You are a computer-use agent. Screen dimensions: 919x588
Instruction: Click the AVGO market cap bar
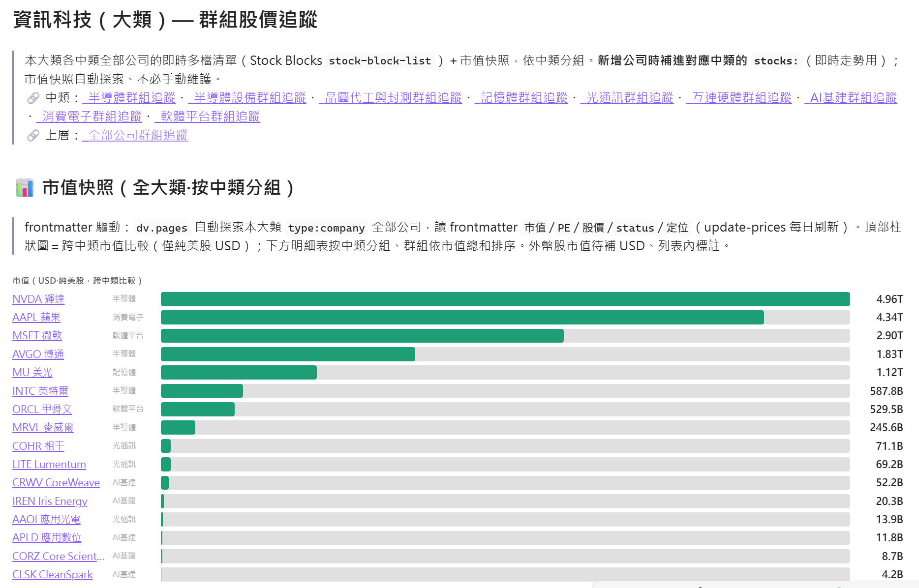[288, 354]
